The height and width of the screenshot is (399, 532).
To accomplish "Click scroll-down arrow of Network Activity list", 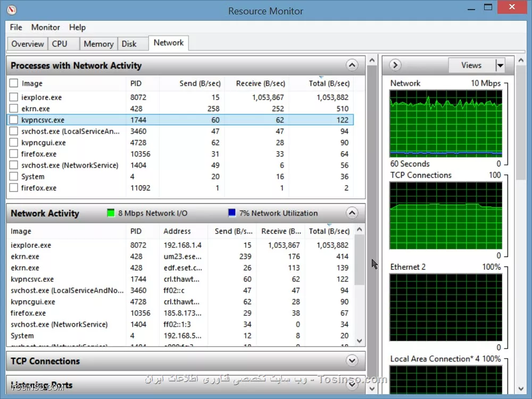I will coord(360,340).
